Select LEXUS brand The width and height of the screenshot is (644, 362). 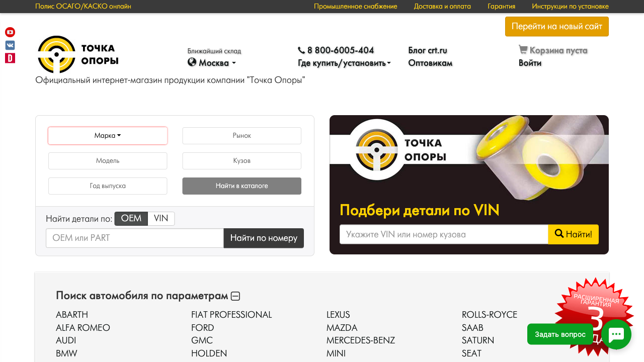click(x=338, y=315)
